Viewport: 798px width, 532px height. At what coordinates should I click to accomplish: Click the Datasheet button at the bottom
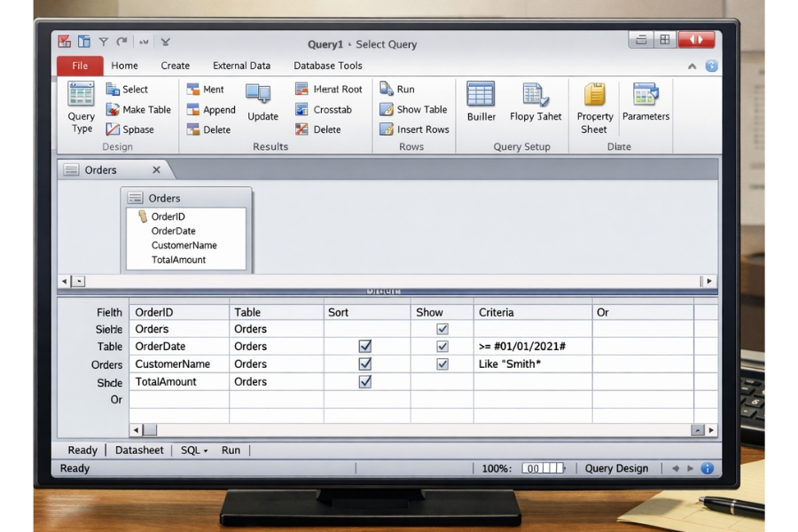point(138,450)
